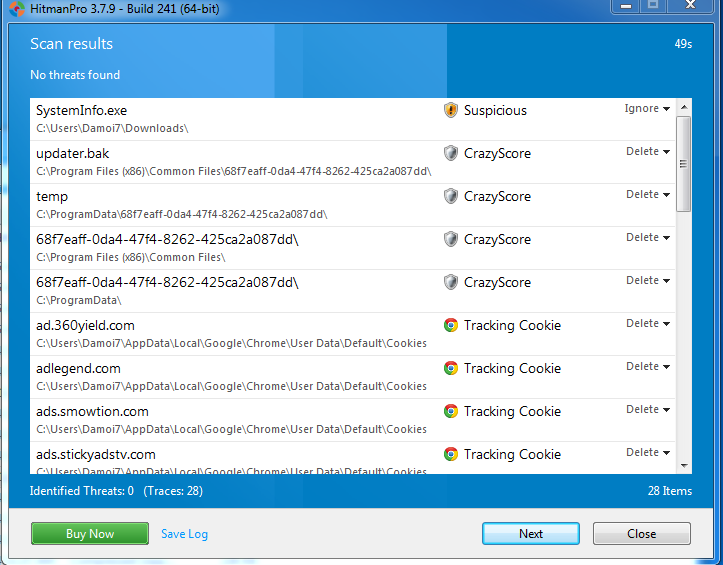Open the Delete dropdown for adlegend.com
Viewport: 723px width, 565px height.
click(x=647, y=366)
